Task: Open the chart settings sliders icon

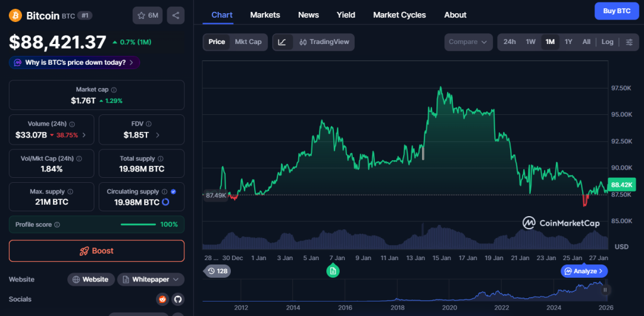Action: click(x=629, y=42)
